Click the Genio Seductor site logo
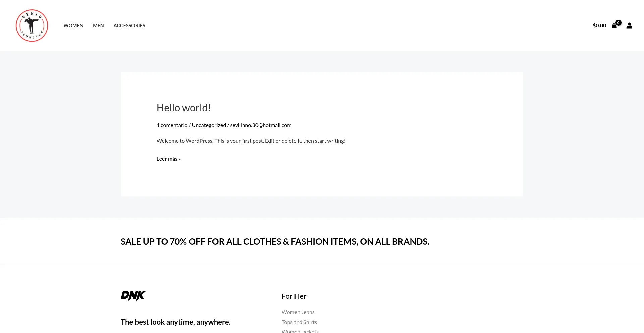Screen dimensions: 644x333 32,25
